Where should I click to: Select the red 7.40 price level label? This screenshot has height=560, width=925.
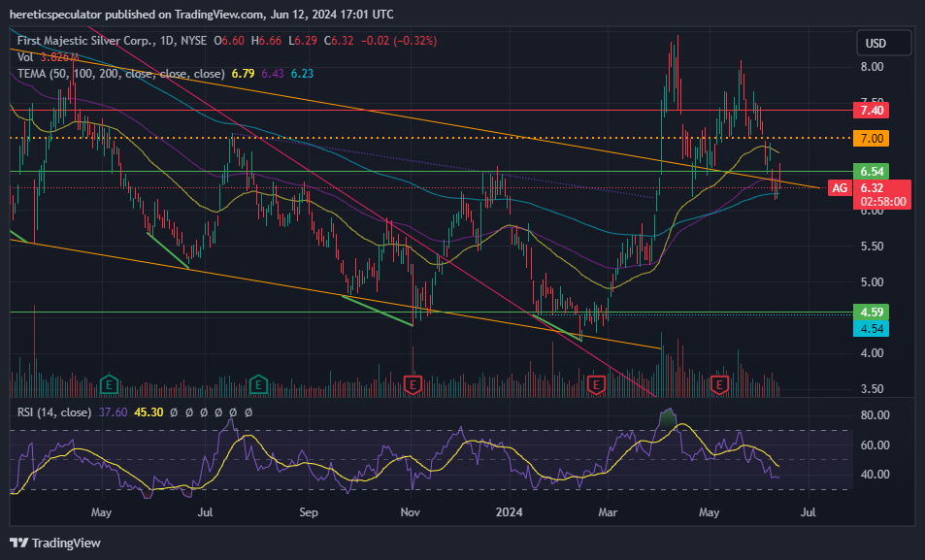(872, 111)
